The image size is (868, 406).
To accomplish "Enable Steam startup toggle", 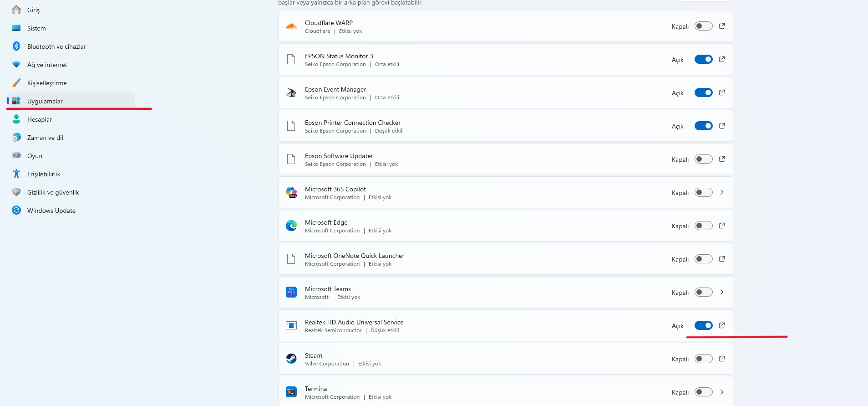I will [704, 359].
